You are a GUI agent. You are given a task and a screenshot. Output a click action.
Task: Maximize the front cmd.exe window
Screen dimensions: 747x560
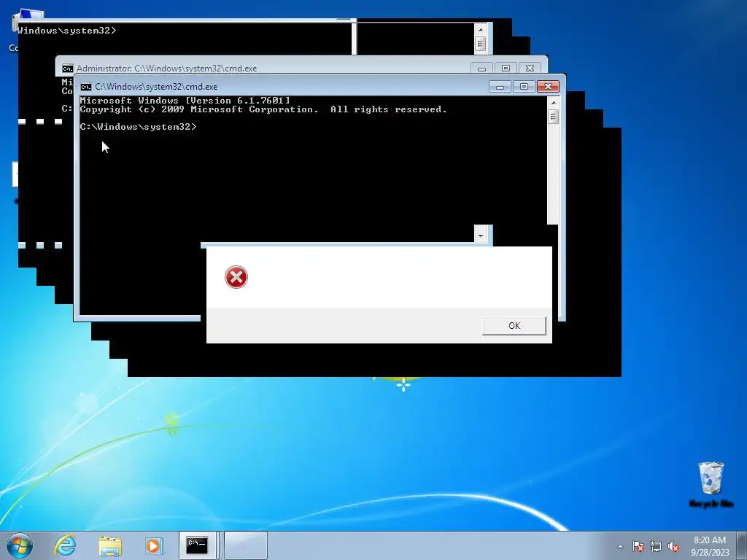click(x=524, y=87)
